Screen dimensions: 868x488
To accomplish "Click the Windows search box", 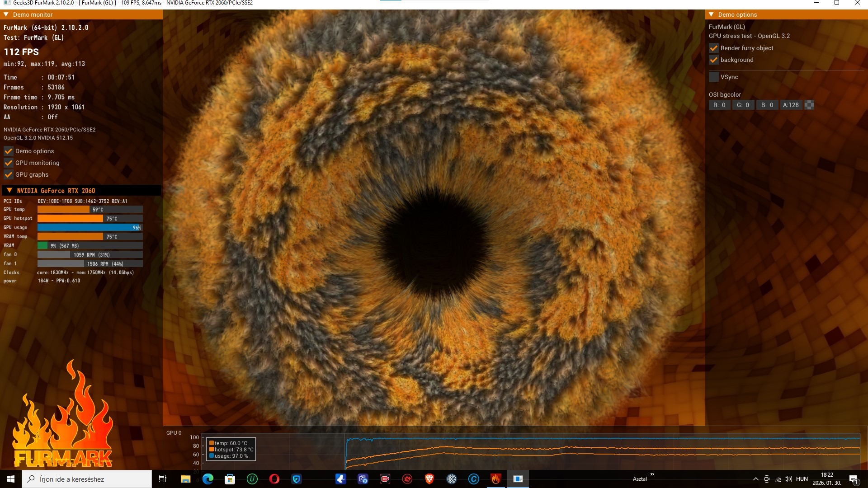I will tap(87, 479).
